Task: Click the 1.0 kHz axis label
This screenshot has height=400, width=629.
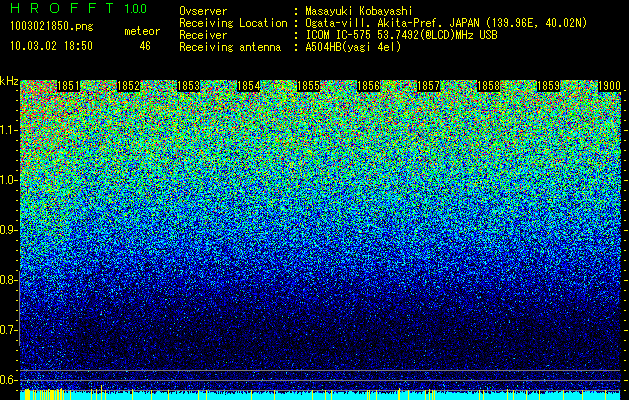Action: (x=9, y=180)
